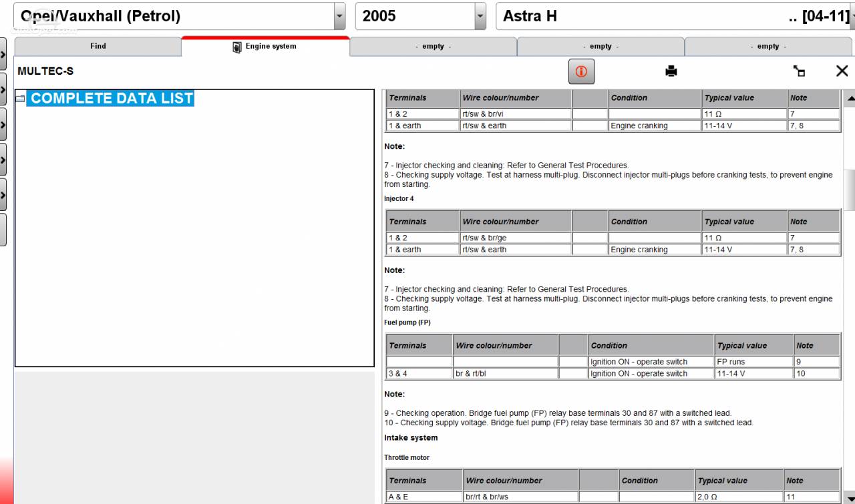This screenshot has height=504, width=855.
Task: Click the br & rt/bl cell
Action: (x=506, y=374)
